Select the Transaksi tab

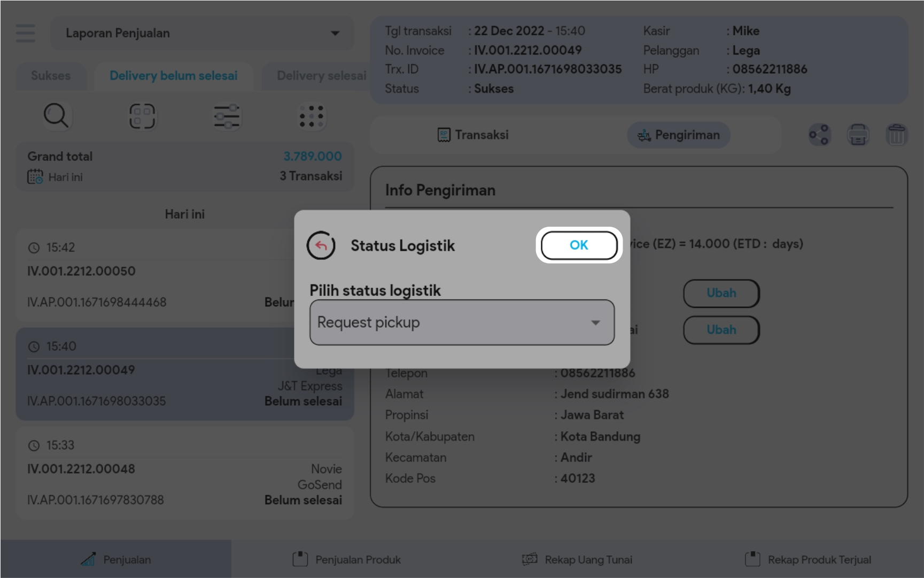[x=473, y=135]
